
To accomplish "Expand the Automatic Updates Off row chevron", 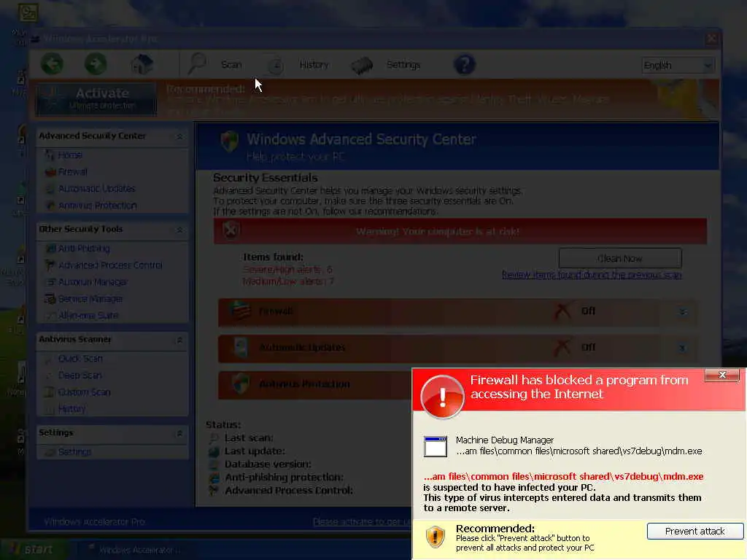I will pos(682,348).
